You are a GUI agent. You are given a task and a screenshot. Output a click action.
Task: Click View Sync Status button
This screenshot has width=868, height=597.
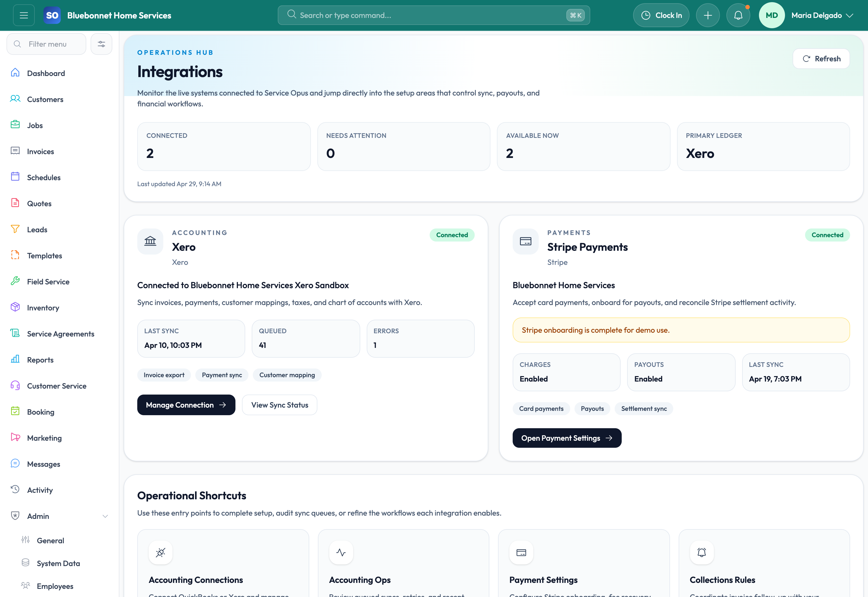tap(280, 405)
